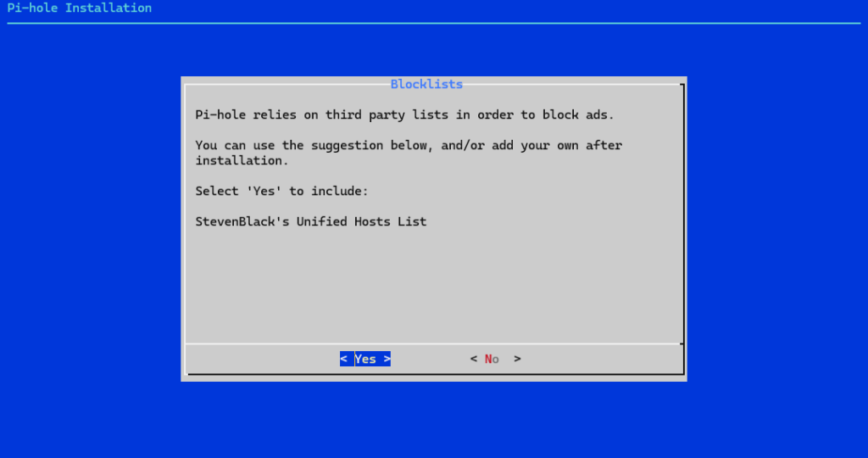Viewport: 868px width, 458px height.
Task: Click StevenBlack's Unified Hosts List entry
Action: pyautogui.click(x=310, y=221)
